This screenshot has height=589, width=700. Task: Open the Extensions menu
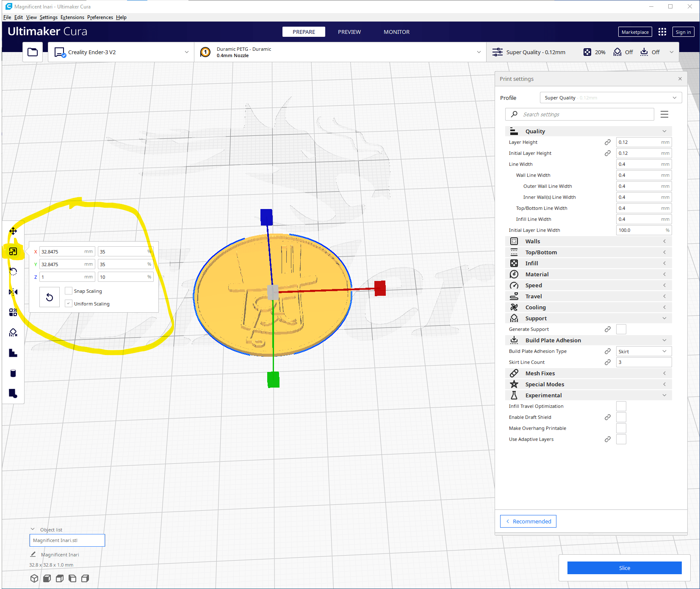click(x=72, y=17)
